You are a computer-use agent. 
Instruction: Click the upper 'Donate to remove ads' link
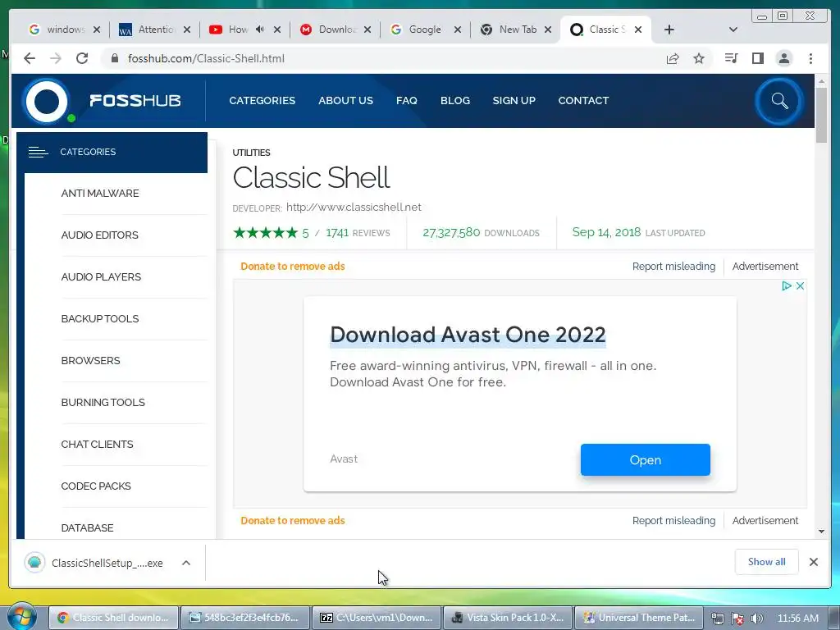pyautogui.click(x=293, y=267)
